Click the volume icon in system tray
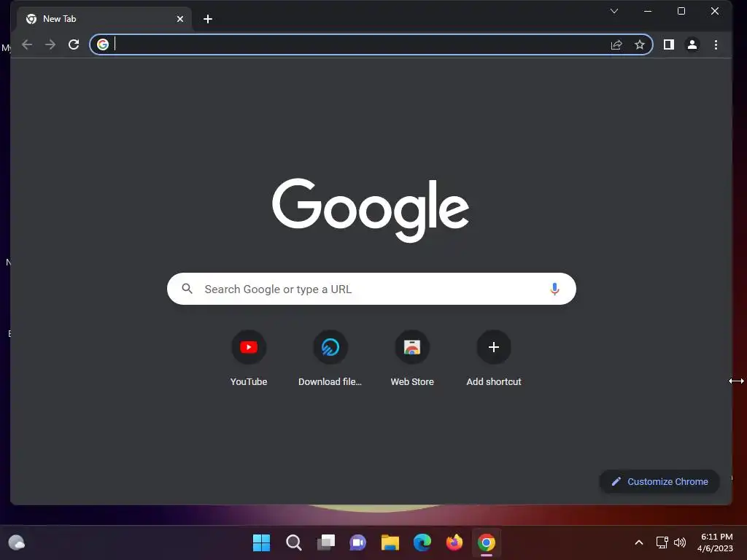This screenshot has height=560, width=747. [680, 542]
